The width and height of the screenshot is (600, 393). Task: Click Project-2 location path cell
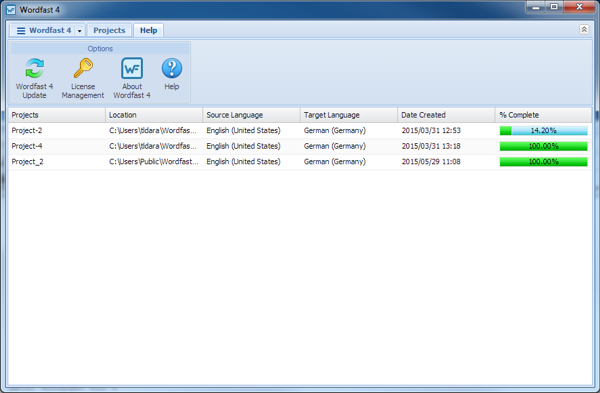pos(153,130)
